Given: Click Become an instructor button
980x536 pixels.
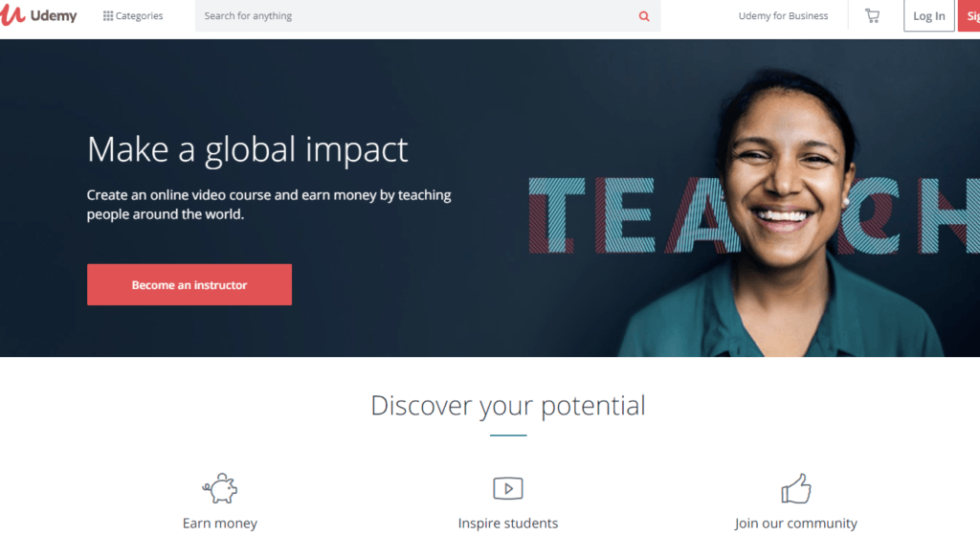Looking at the screenshot, I should (189, 285).
